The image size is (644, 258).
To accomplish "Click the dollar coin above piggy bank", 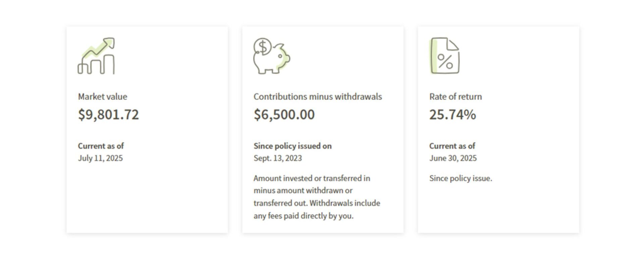I will [x=263, y=47].
